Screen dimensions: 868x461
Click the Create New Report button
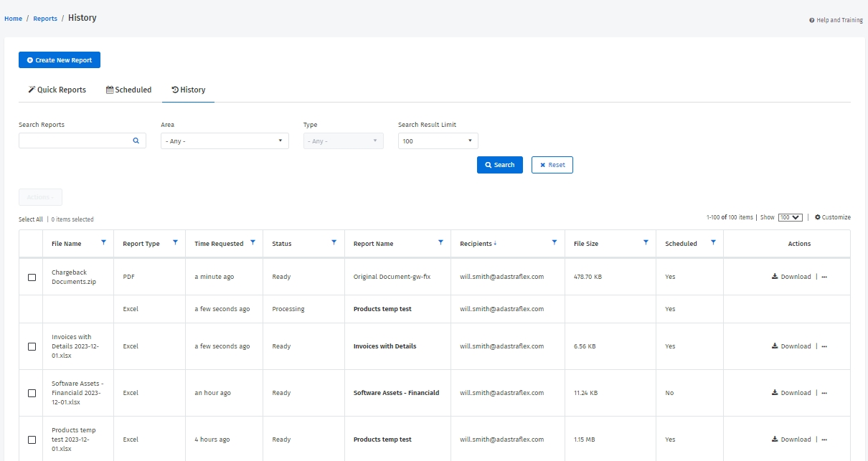point(60,60)
